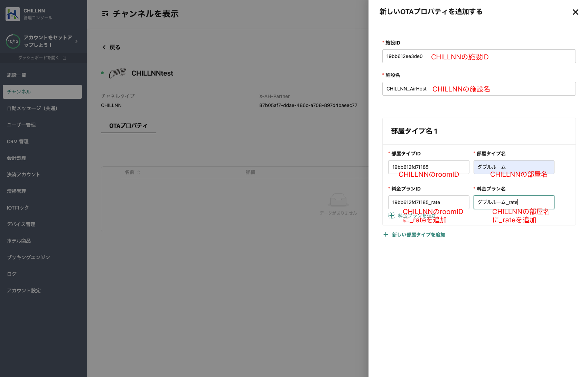Click X-AH-Partner value 87b05af7-ddae-486c-a708-897d4baeec77

pos(308,105)
